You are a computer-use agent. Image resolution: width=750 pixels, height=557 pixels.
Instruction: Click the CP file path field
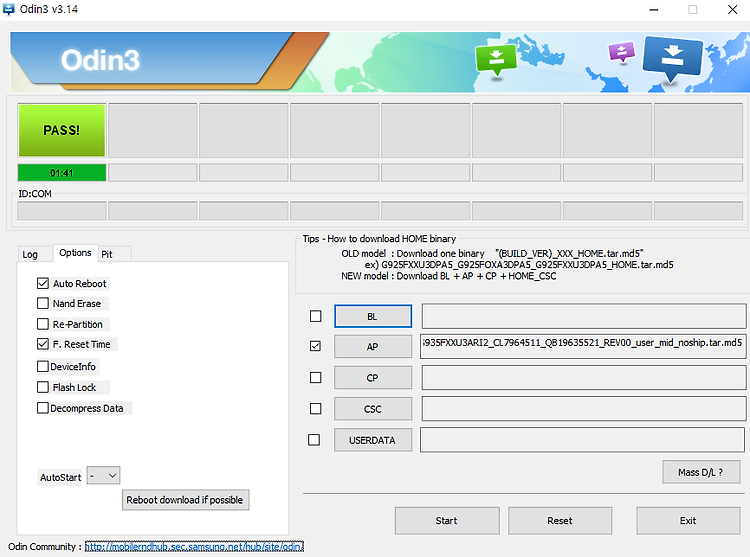click(584, 378)
